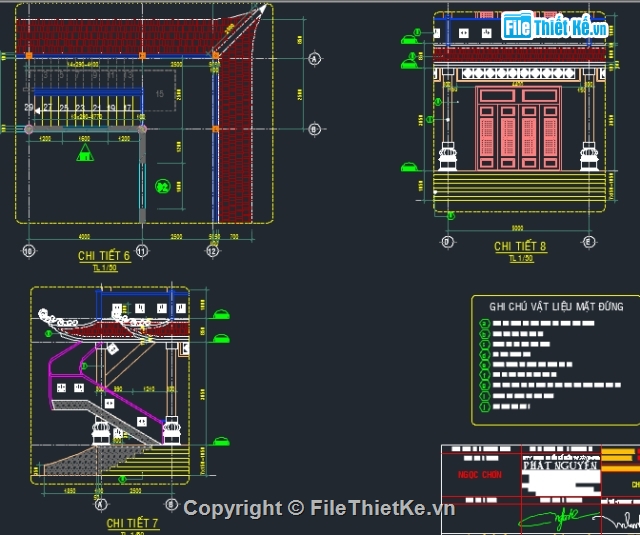Click the 700 dimension below detail 6
640x535 pixels.
tap(234, 237)
